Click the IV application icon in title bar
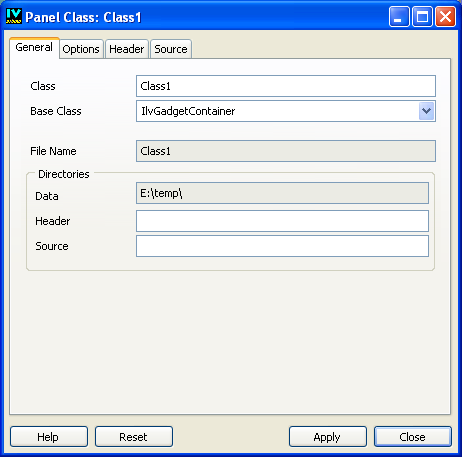The height and width of the screenshot is (457, 462). click(14, 16)
